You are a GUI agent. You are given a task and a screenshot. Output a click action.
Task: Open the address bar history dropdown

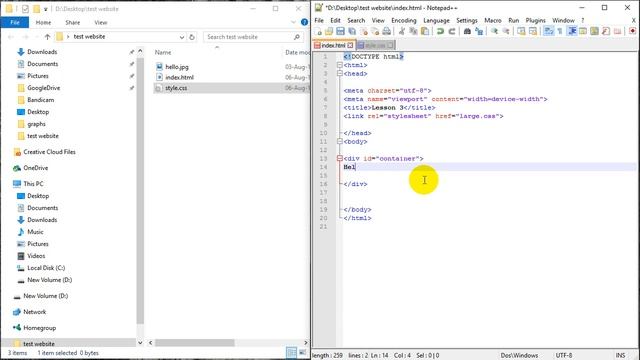point(182,37)
